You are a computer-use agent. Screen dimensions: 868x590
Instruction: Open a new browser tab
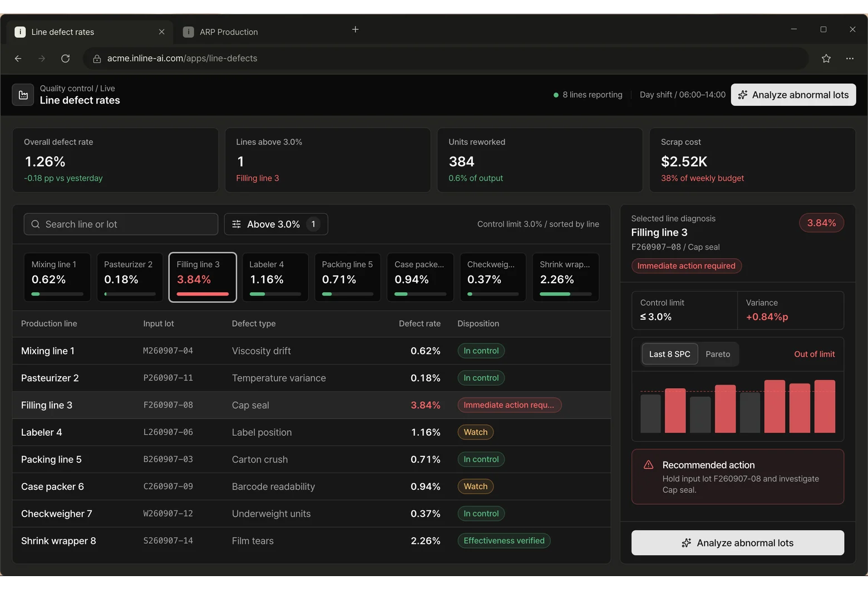[356, 29]
